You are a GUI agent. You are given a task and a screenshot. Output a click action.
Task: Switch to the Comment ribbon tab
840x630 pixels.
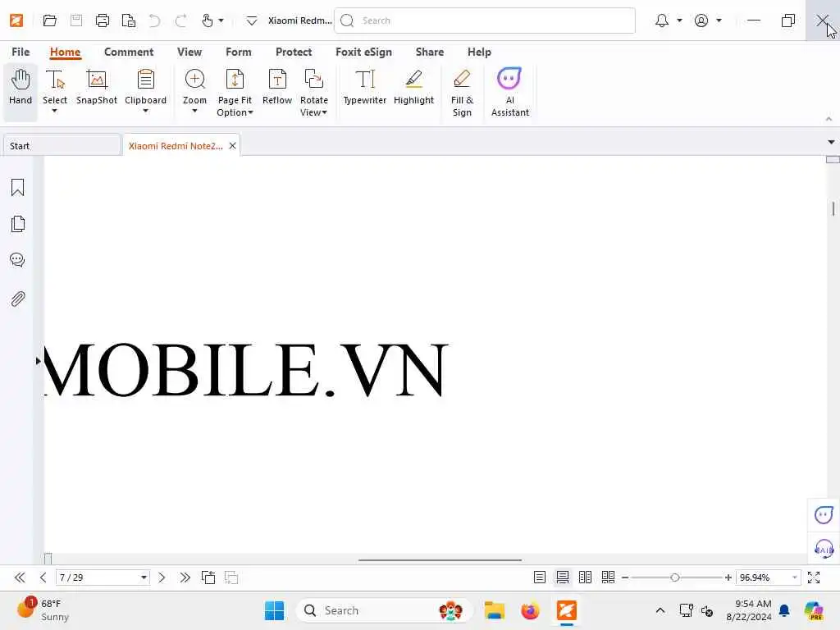[x=129, y=52]
